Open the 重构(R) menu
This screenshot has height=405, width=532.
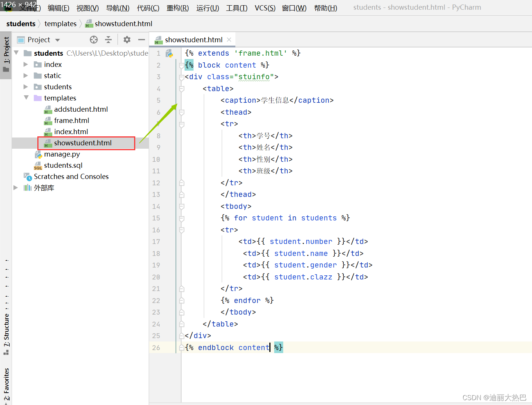coord(177,8)
